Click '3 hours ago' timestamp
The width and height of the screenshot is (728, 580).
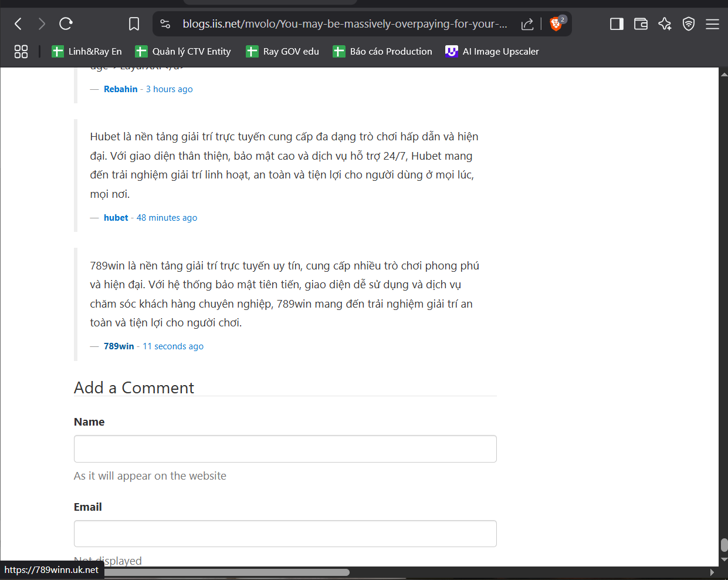click(169, 89)
